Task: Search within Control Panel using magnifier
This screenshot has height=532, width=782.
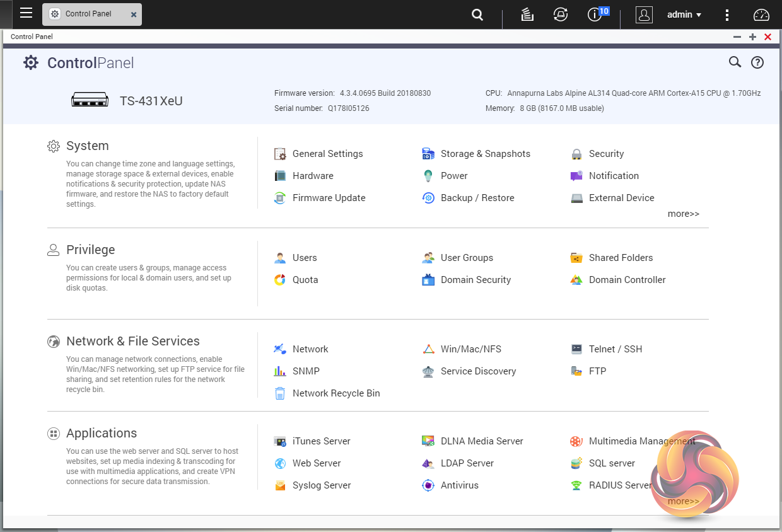Action: point(735,62)
